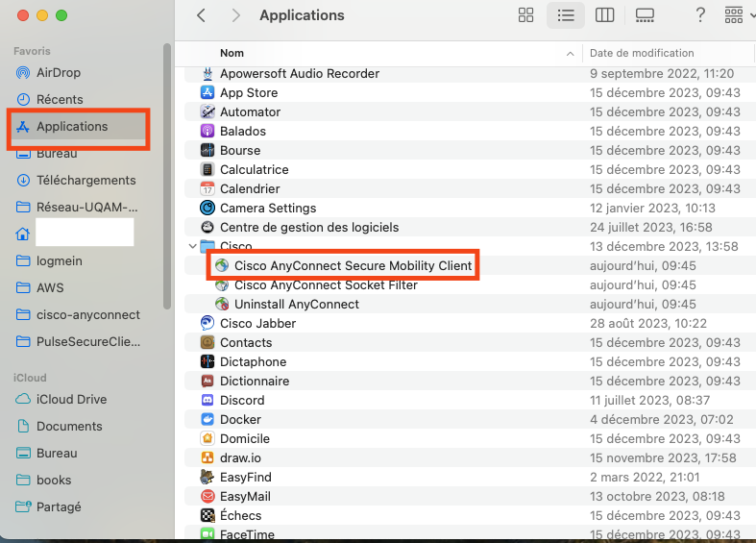Open iCloud Drive in the sidebar
756x543 pixels.
coord(61,400)
